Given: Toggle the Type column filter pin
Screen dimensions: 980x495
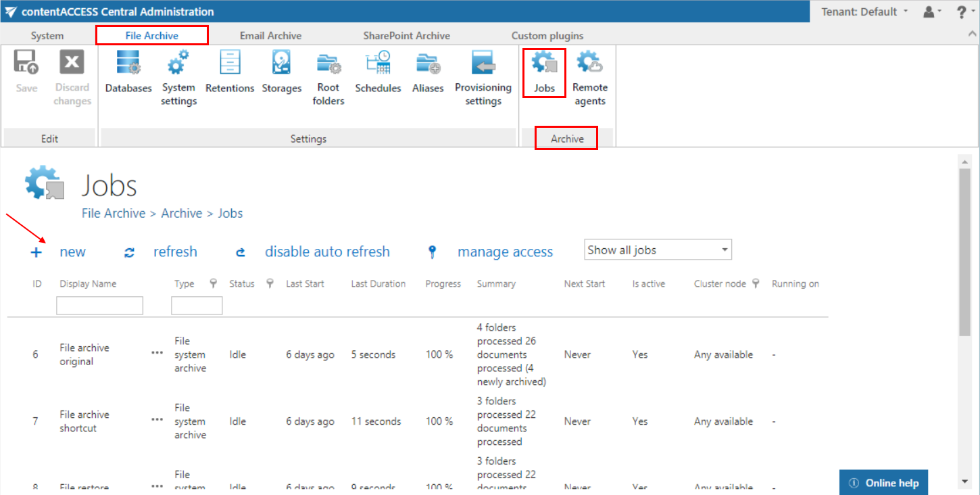Looking at the screenshot, I should click(214, 284).
